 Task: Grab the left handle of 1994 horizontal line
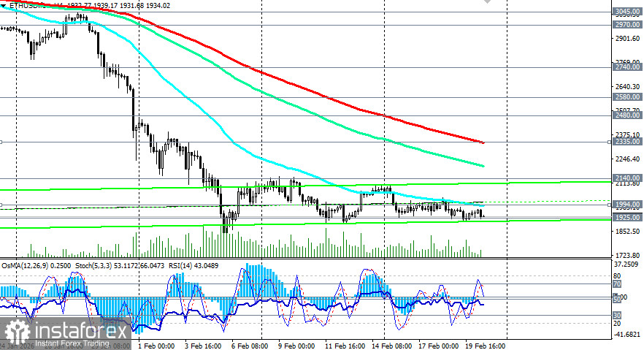tap(1, 205)
